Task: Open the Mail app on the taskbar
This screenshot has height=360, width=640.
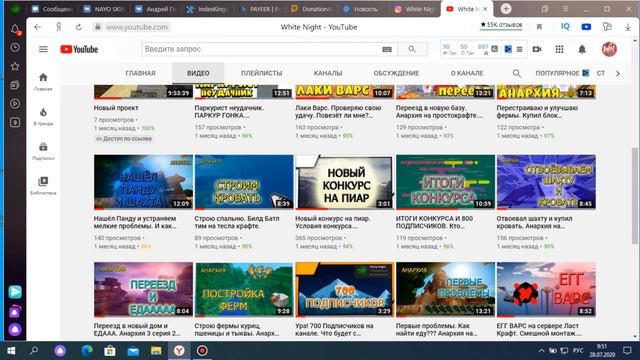Action: coord(133,351)
